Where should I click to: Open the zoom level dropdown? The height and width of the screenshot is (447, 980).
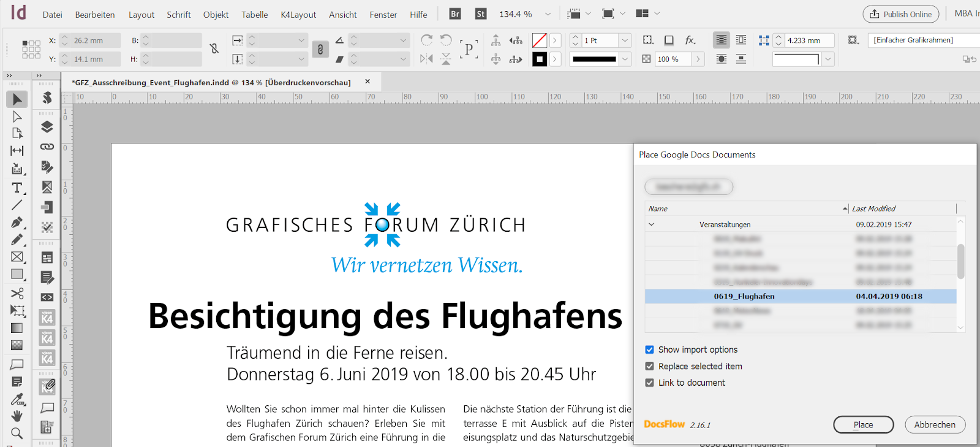(548, 14)
